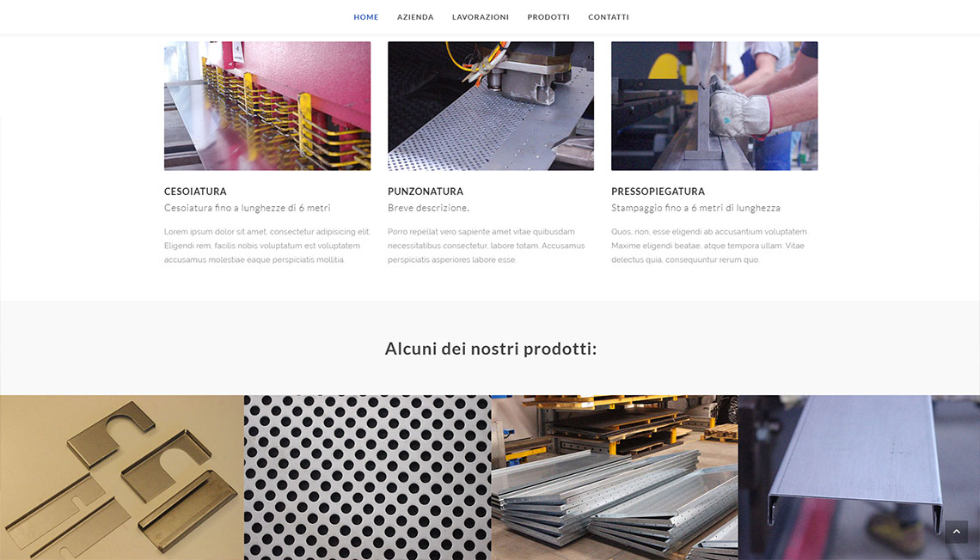View the bent metal channel product photo

[x=859, y=478]
